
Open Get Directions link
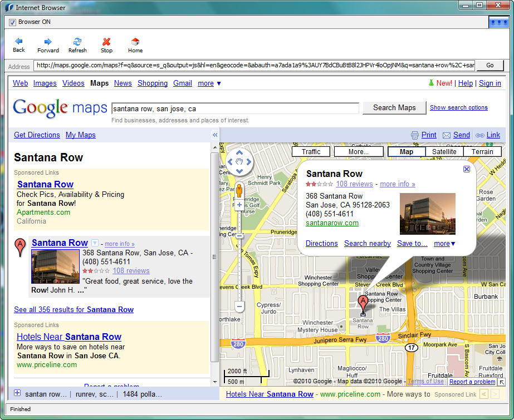coord(37,135)
